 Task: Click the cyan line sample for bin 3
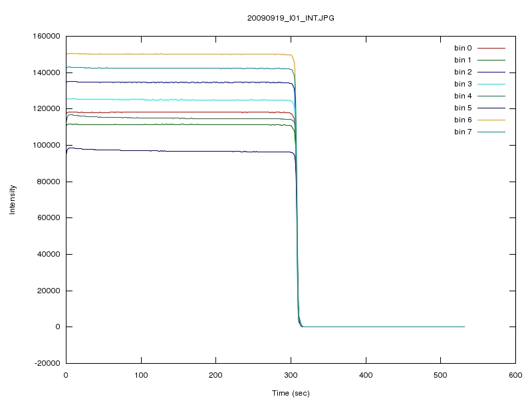[491, 84]
